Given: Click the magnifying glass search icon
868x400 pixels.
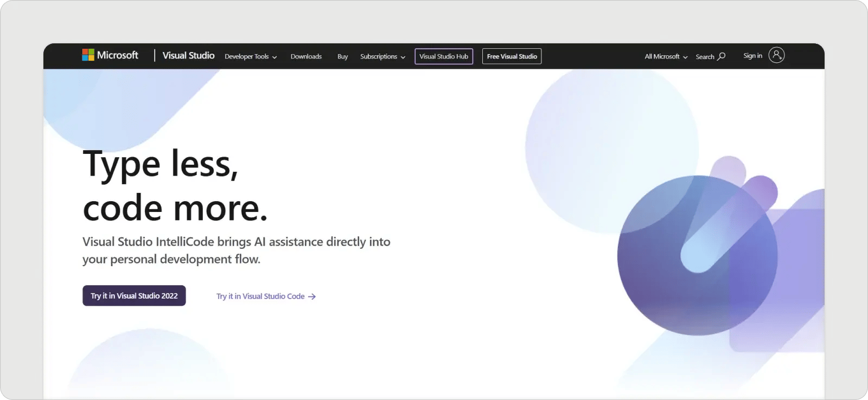Looking at the screenshot, I should (722, 56).
